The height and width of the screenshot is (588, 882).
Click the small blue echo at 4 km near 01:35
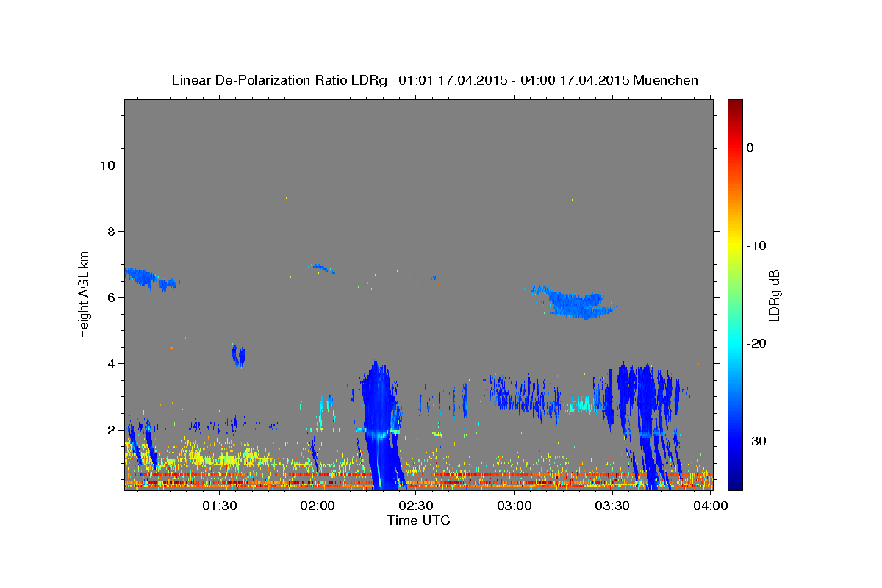click(x=238, y=356)
